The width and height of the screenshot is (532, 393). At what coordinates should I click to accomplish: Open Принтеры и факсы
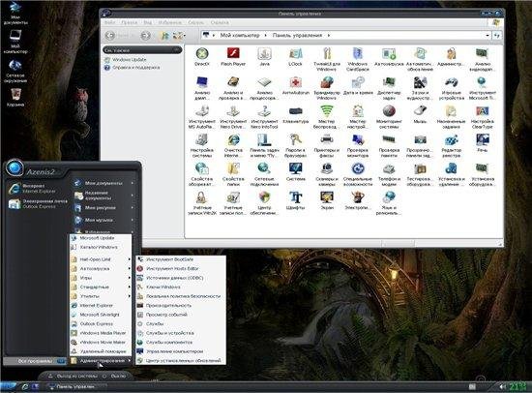tap(327, 145)
